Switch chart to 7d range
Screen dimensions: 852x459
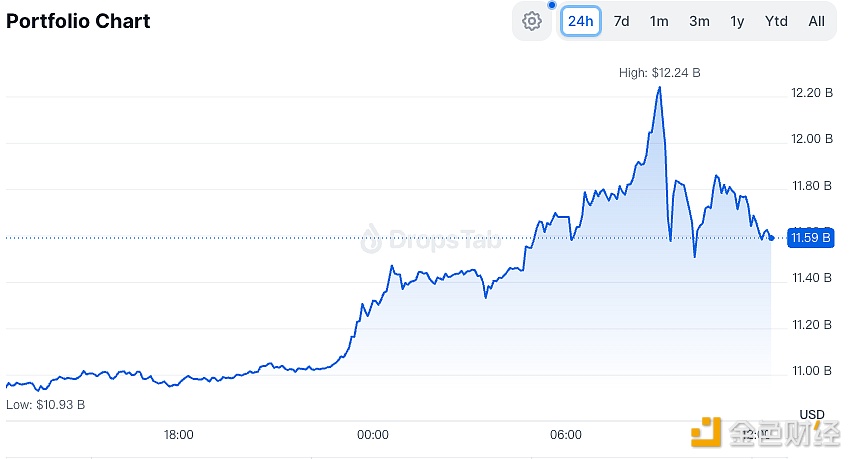click(x=621, y=21)
